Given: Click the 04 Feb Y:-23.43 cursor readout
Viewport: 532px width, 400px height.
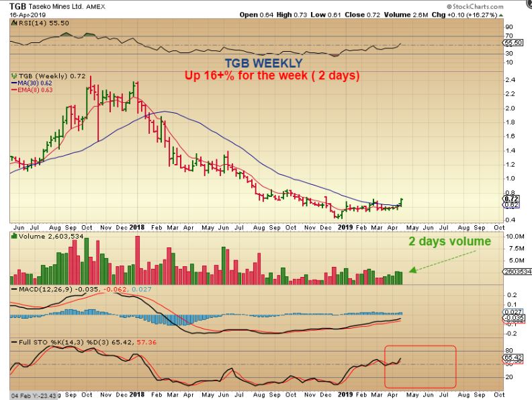Looking at the screenshot, I should click(34, 396).
